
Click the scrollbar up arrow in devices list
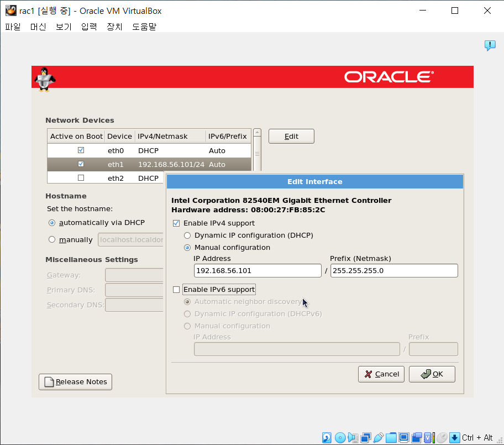tap(257, 132)
